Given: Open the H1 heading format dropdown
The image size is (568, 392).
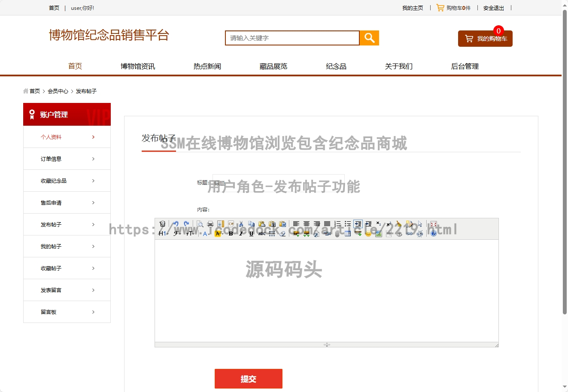Looking at the screenshot, I should [164, 234].
